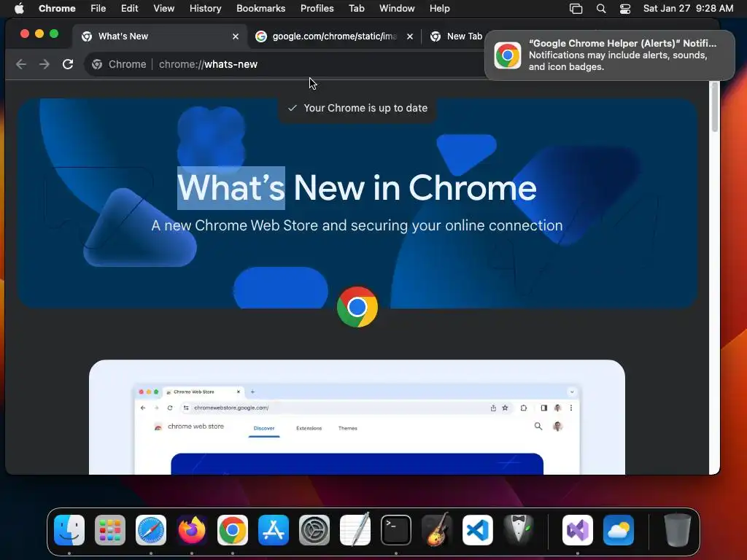747x560 pixels.
Task: Open Trash from the Dock
Action: pos(677,530)
